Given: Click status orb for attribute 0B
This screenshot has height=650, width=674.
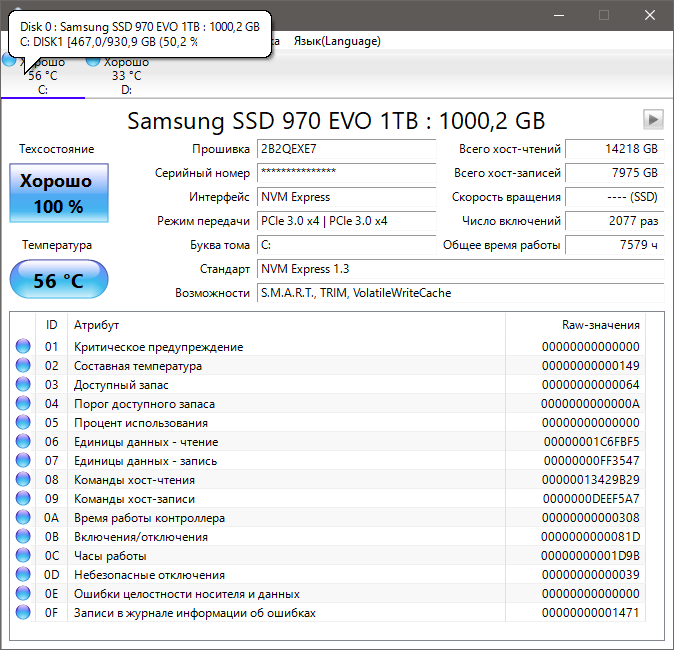Looking at the screenshot, I should coord(23,536).
